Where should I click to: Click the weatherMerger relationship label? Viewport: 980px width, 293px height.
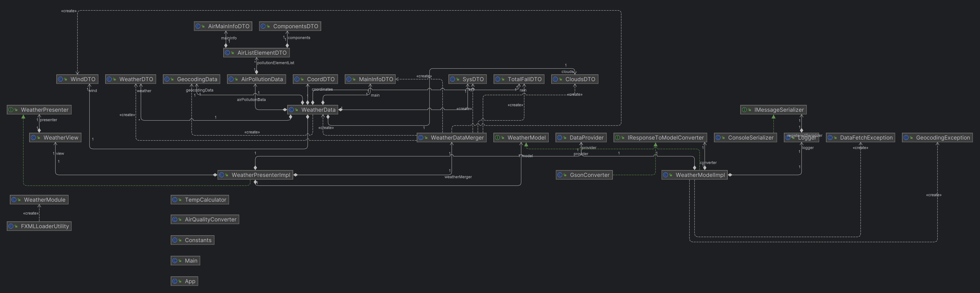point(458,177)
